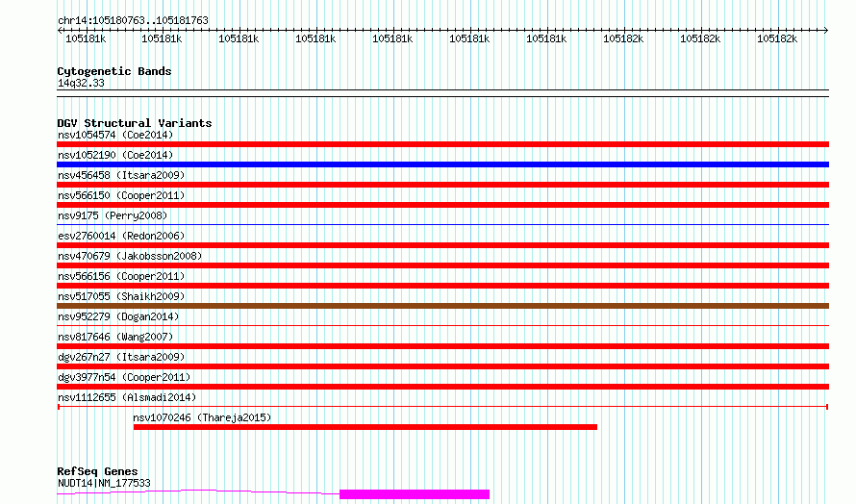Select the thin red line for nsv1112655
Screen dimensions: 856x504
coord(442,407)
